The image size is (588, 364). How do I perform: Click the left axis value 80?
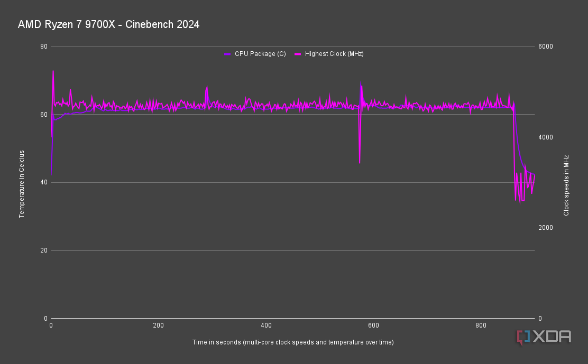point(44,46)
